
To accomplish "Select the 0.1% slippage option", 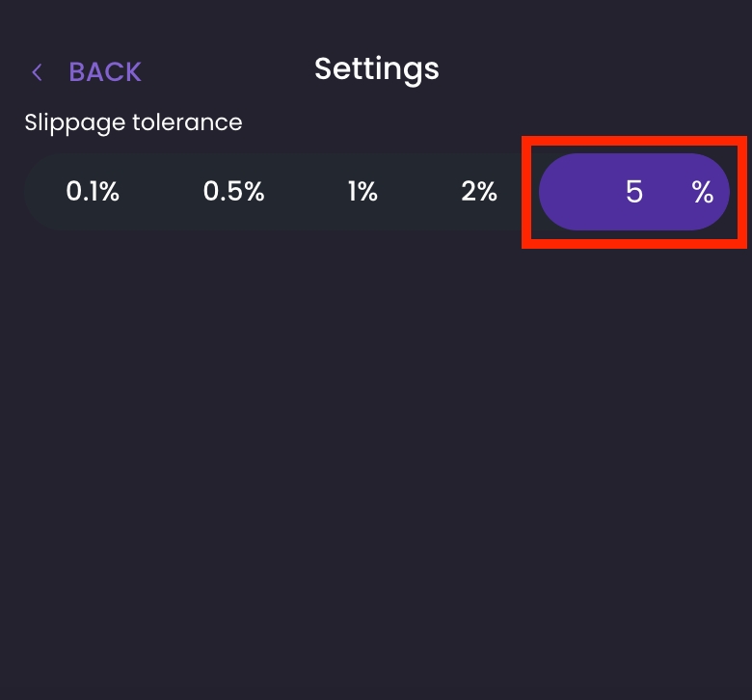I will click(x=93, y=192).
